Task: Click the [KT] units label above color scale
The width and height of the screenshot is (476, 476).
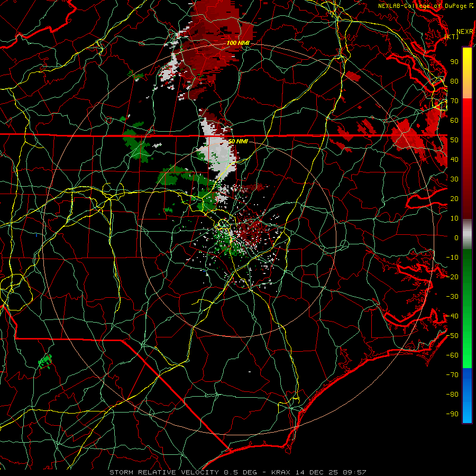Action: pyautogui.click(x=452, y=36)
